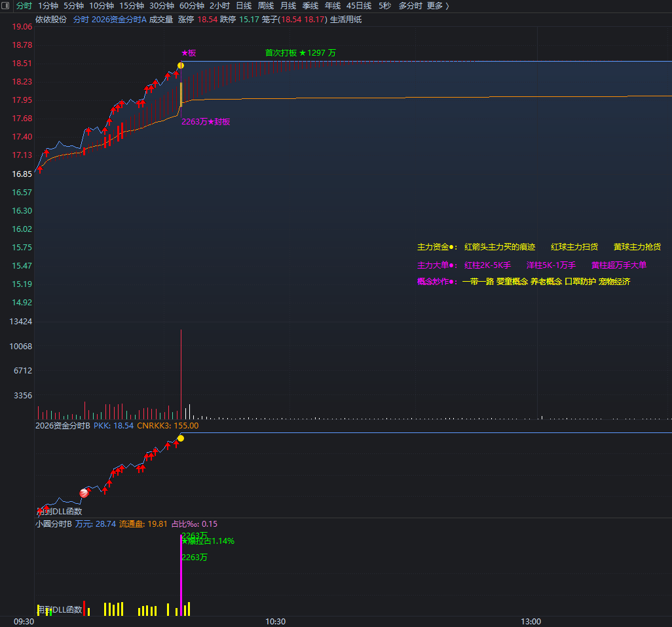The height and width of the screenshot is (627, 672).
Task: Click the 红箭头主力买的痕迹 legend text
Action: coord(500,247)
